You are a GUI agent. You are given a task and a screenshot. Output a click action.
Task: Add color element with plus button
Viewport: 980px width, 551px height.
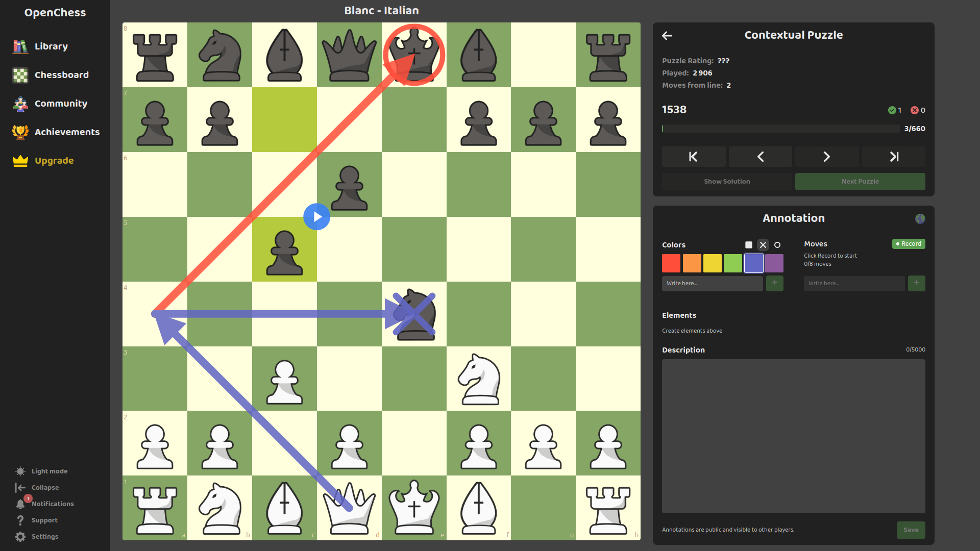coord(775,283)
